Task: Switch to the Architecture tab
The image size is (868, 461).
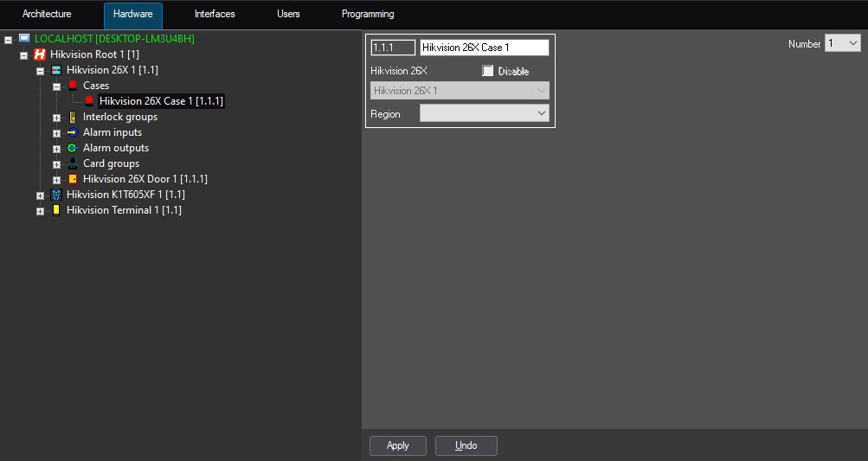Action: 47,15
